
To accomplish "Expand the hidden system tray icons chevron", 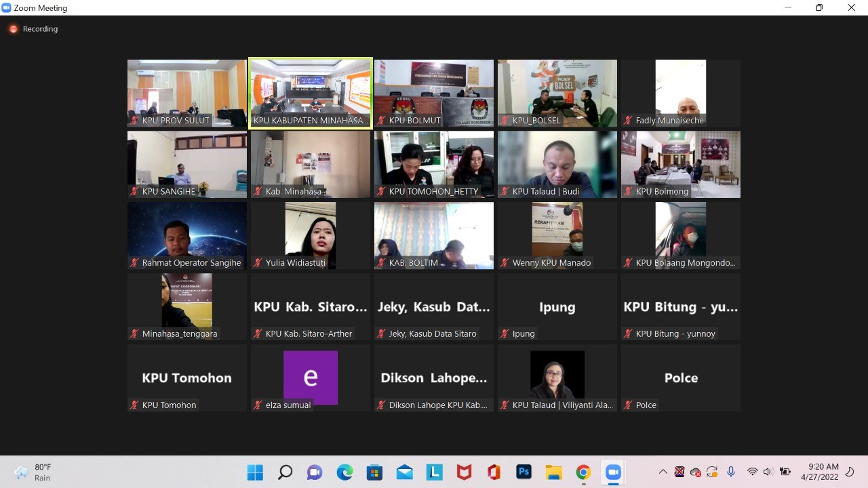I will click(663, 472).
